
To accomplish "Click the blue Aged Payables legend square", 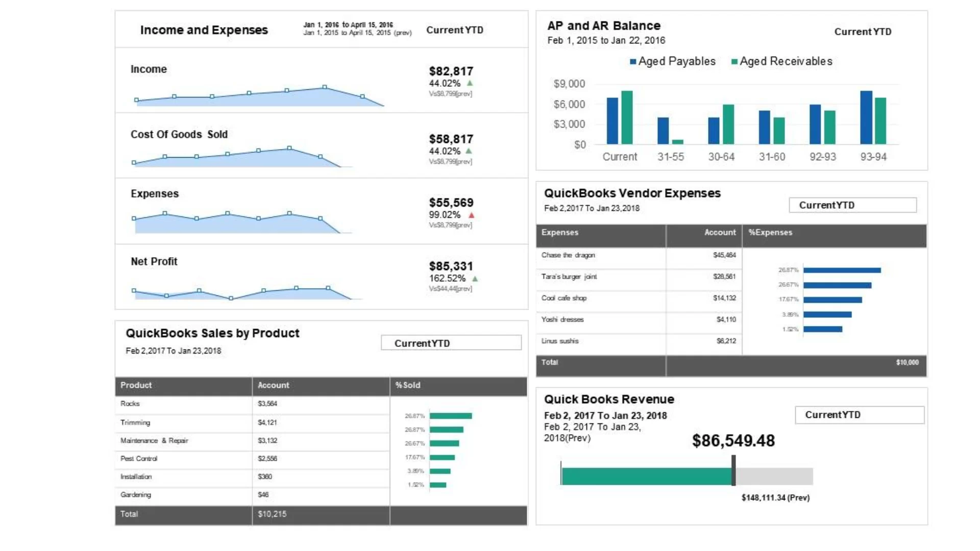I will 633,62.
